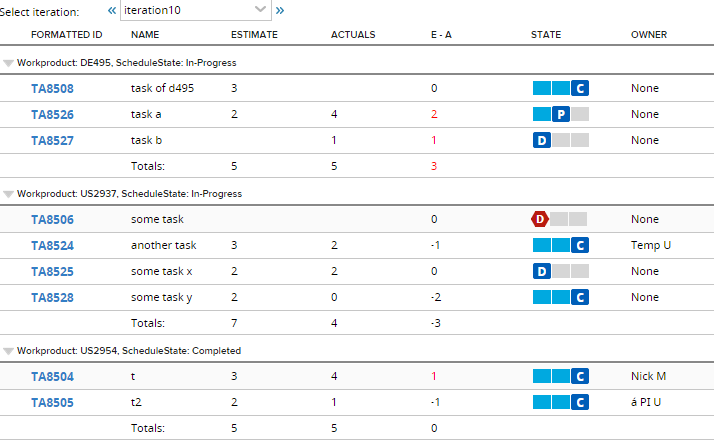The width and height of the screenshot is (714, 444).
Task: Open task TA8508 link
Action: click(52, 88)
